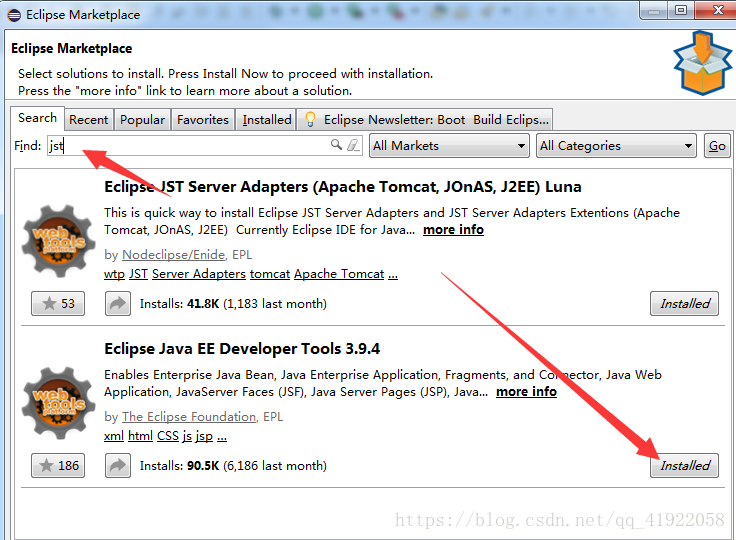The height and width of the screenshot is (540, 736).
Task: Open more info link for JST Server Adapters
Action: [453, 230]
